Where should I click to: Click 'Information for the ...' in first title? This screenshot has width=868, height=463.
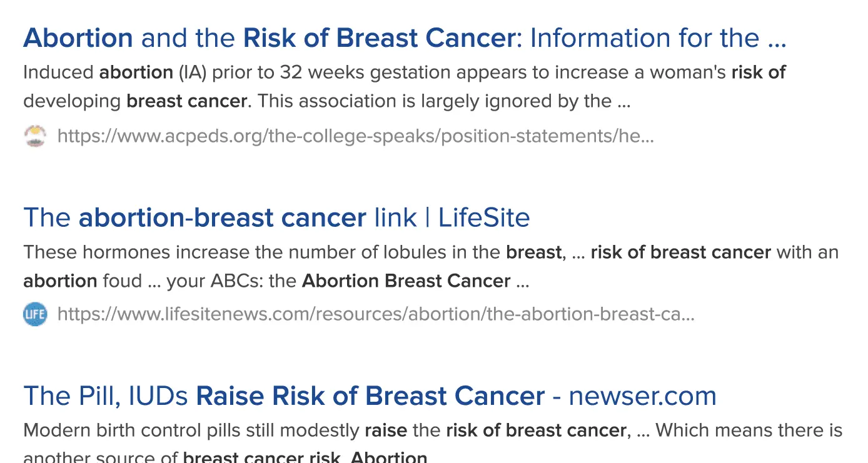click(658, 39)
